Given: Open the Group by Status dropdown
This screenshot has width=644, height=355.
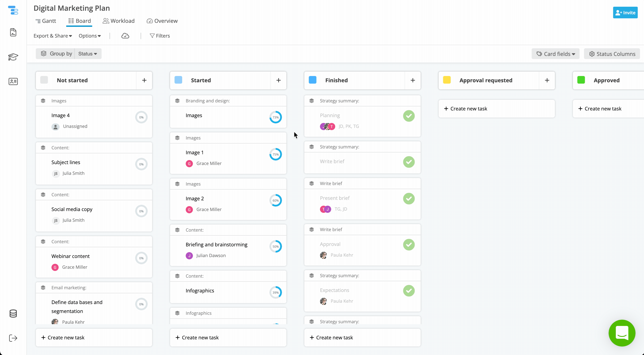Looking at the screenshot, I should coord(88,54).
